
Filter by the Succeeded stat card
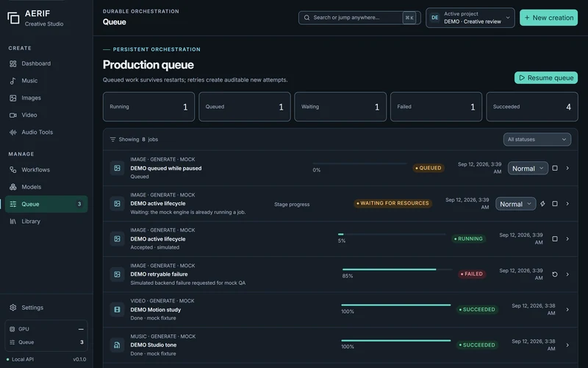point(532,107)
